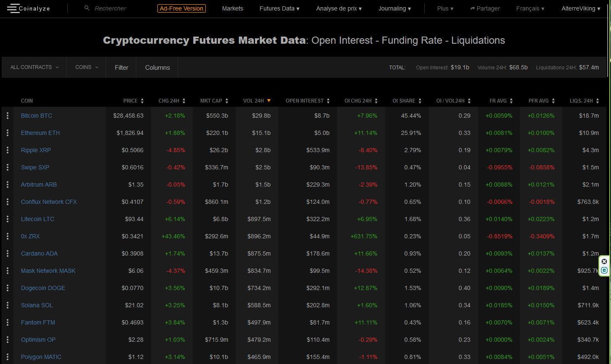Open the three-dot menu for Ripple XRP
Image resolution: width=611 pixels, height=364 pixels.
point(8,150)
